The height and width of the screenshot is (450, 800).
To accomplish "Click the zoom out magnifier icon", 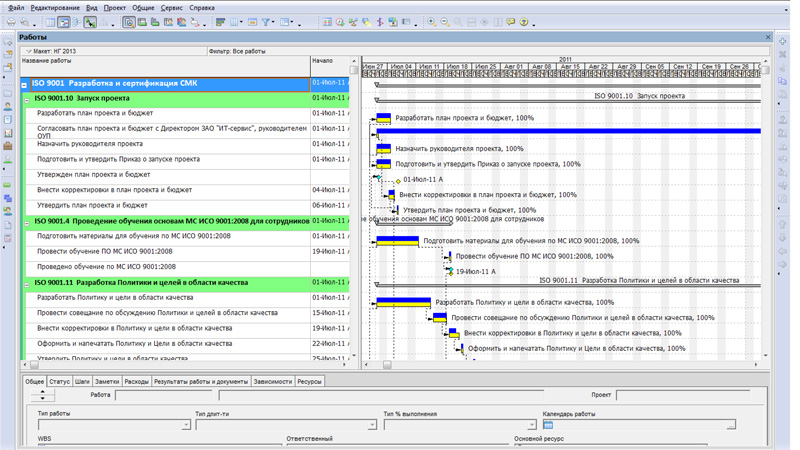I will coord(445,21).
